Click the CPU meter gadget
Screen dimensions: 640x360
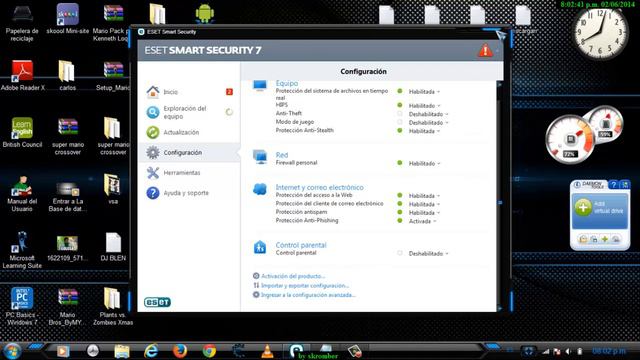click(x=571, y=140)
